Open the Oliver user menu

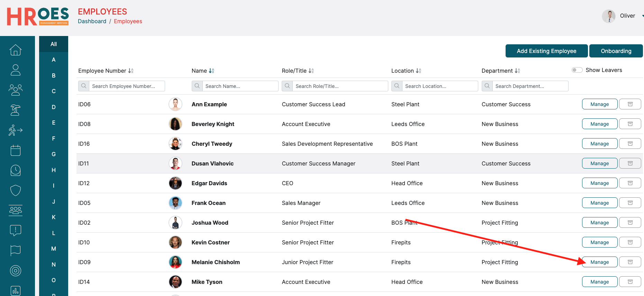[x=627, y=16]
